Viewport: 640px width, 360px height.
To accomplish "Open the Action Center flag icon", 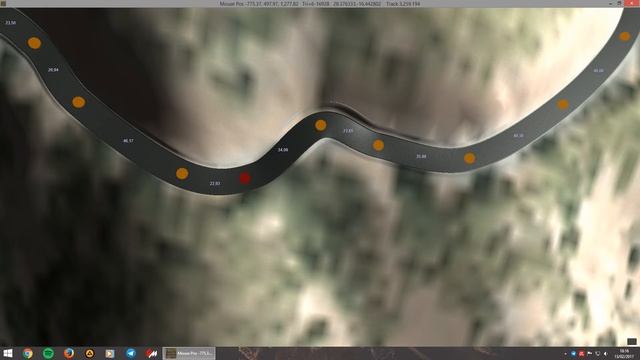I will [x=589, y=353].
